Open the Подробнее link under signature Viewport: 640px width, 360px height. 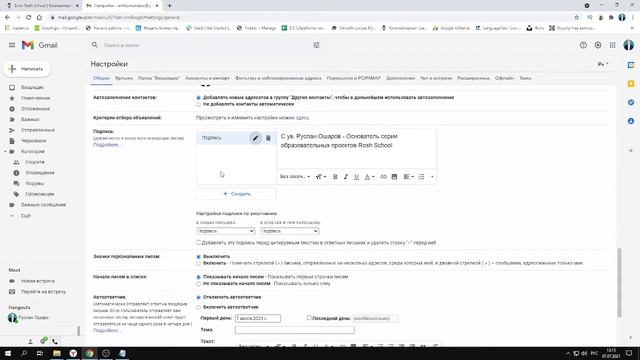pos(106,144)
